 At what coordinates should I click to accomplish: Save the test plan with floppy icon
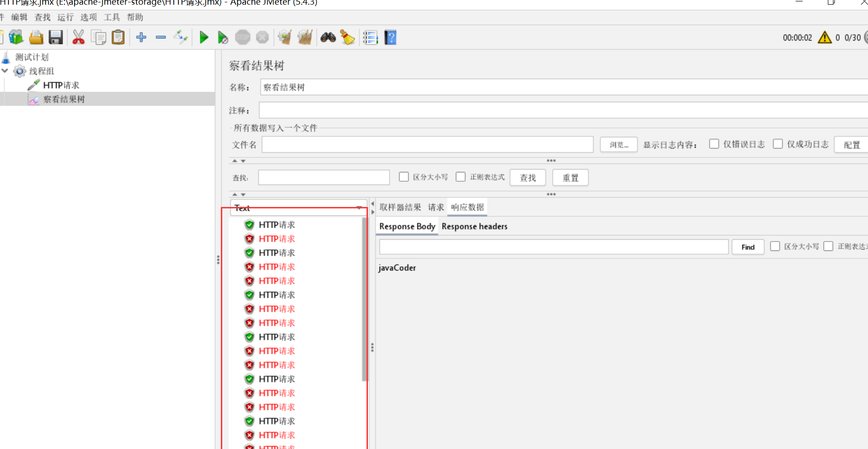point(56,37)
